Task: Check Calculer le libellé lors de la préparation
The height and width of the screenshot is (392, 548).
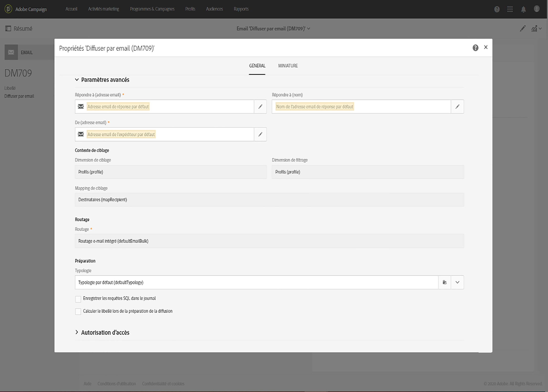Action: click(x=78, y=312)
